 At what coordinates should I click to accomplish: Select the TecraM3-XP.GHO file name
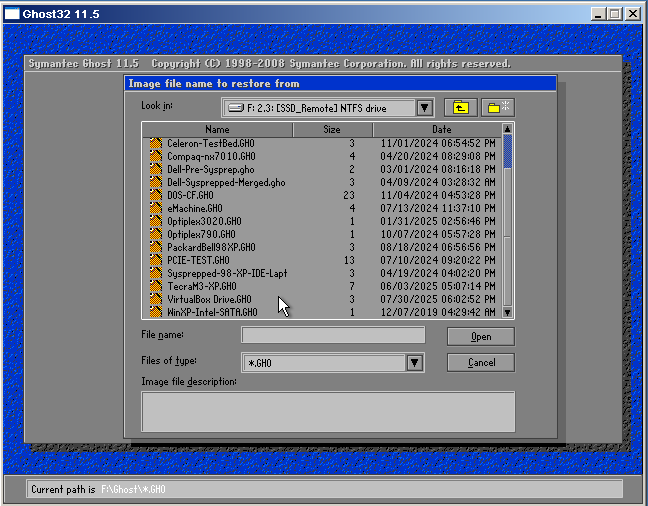(202, 286)
